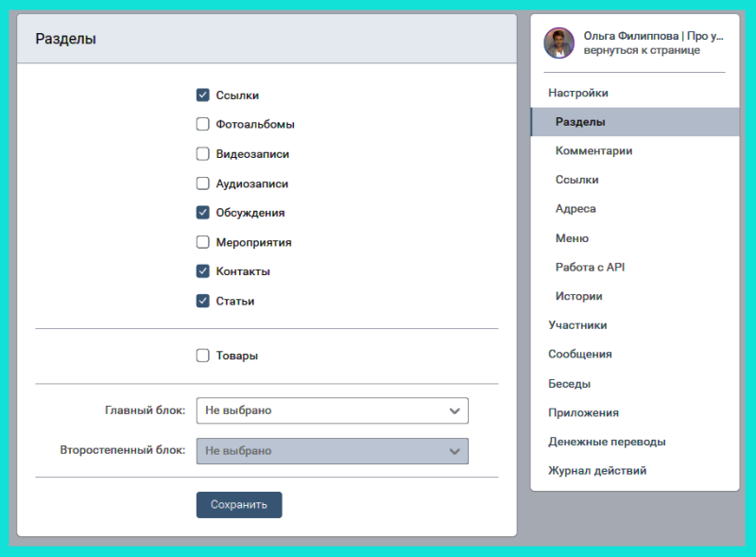Enable the Видеозаписи checkbox
Image resolution: width=756 pixels, height=557 pixels.
pos(202,153)
